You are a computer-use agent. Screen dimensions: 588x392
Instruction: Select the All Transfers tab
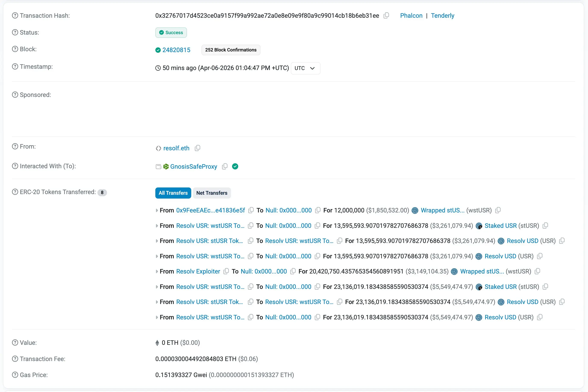173,193
